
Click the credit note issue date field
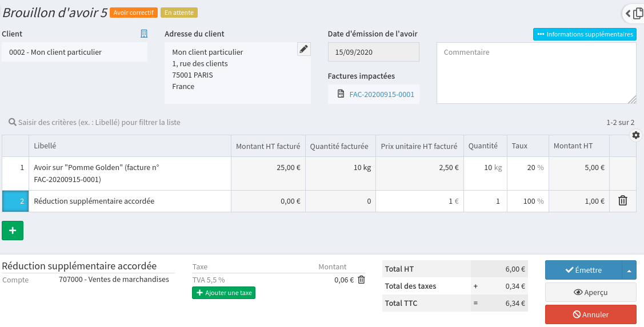click(x=373, y=52)
